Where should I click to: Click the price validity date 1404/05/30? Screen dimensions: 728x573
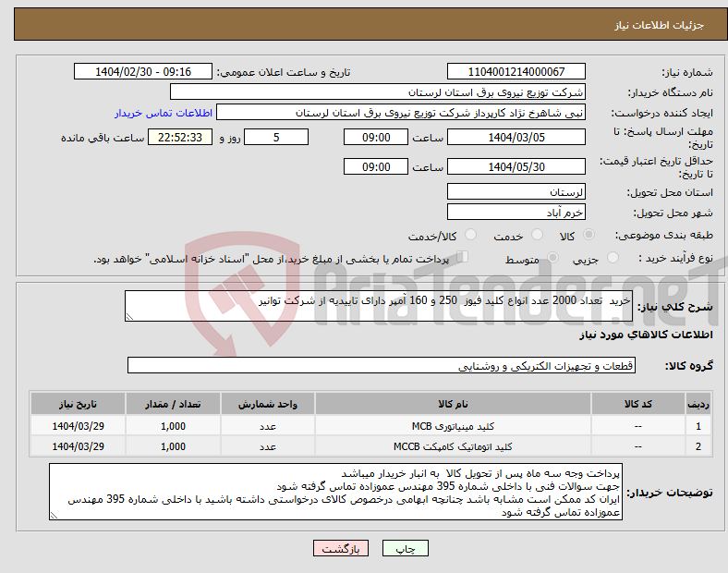click(x=516, y=166)
